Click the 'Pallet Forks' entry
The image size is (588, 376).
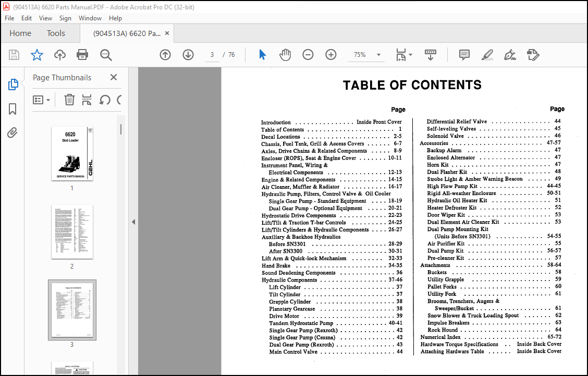(442, 287)
